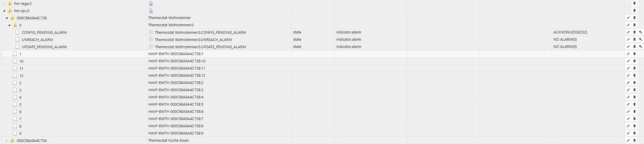Open settings wrench for CONFIG_PENDING_ALARM
This screenshot has height=144, width=644.
(x=640, y=32)
